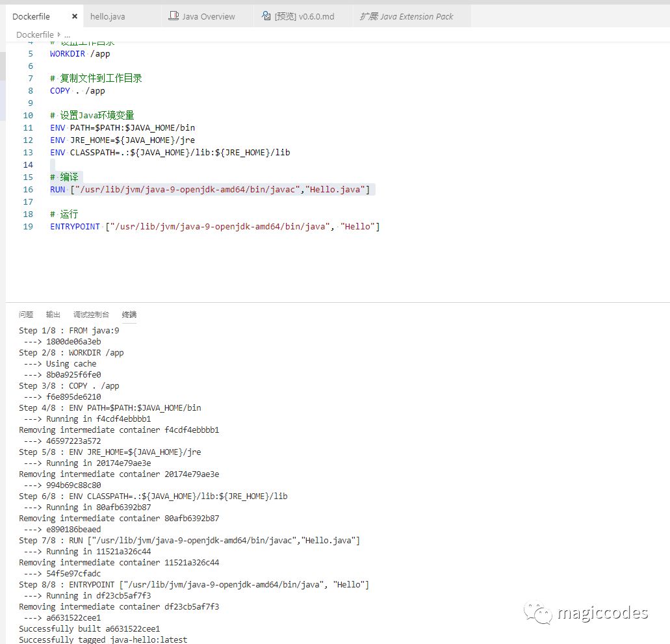Switch to the 输出 (Output) panel tab
Viewport: 670px width, 644px height.
(53, 315)
